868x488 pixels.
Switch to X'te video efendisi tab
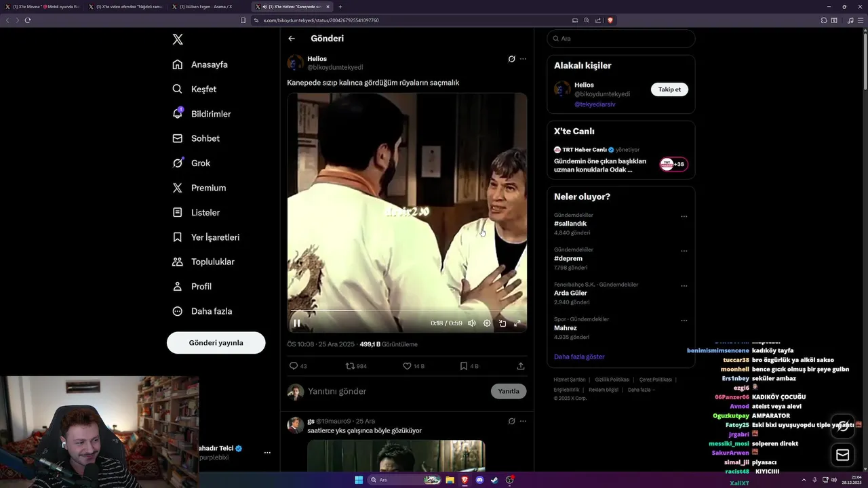tap(125, 7)
